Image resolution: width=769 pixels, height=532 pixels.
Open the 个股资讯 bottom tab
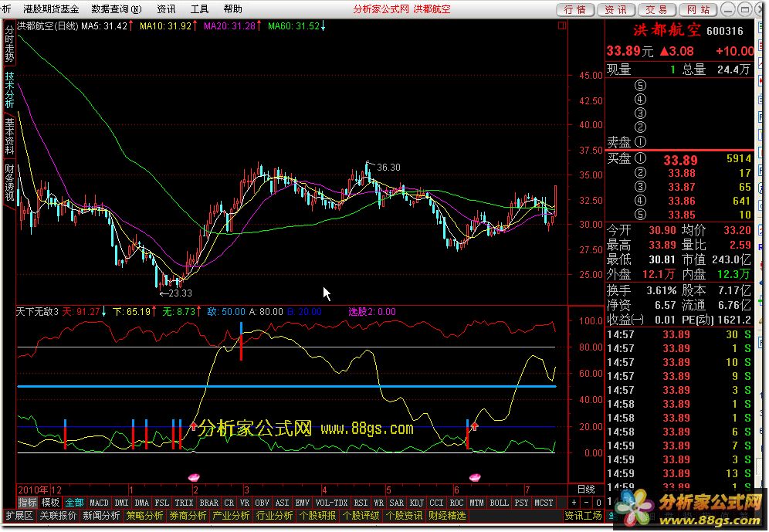[404, 516]
